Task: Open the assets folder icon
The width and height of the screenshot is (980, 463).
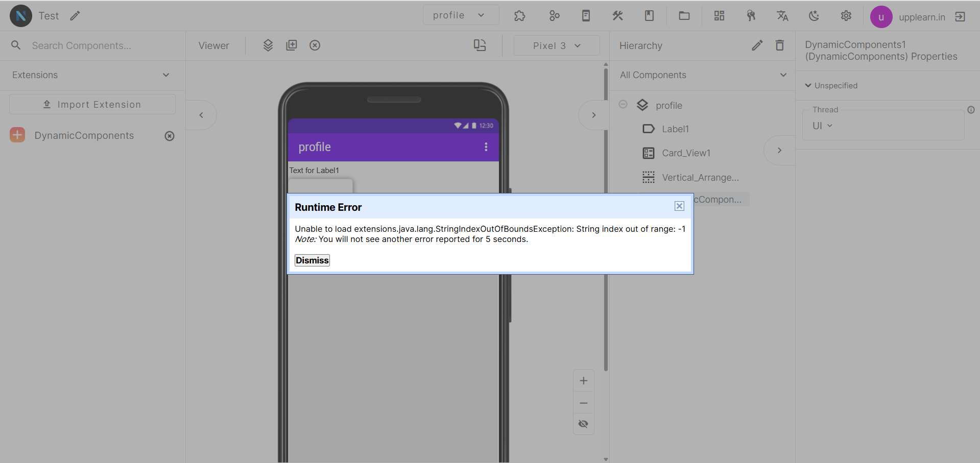Action: 684,16
